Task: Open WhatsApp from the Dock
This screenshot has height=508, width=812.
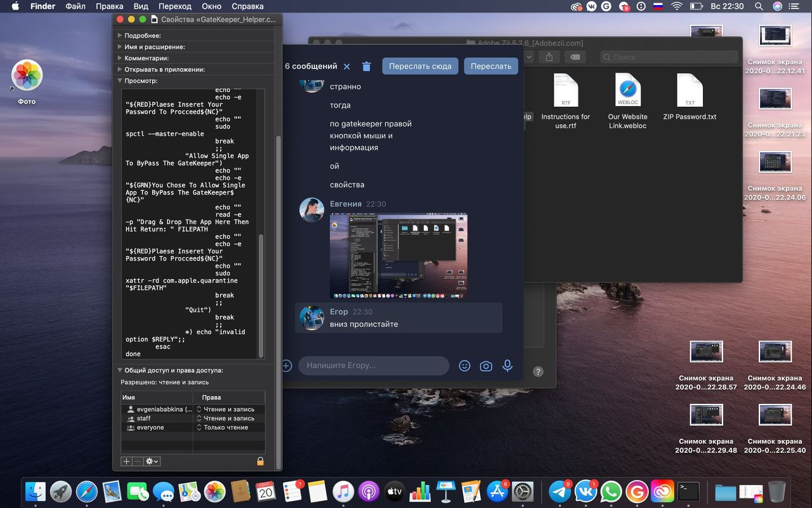Action: click(x=611, y=491)
